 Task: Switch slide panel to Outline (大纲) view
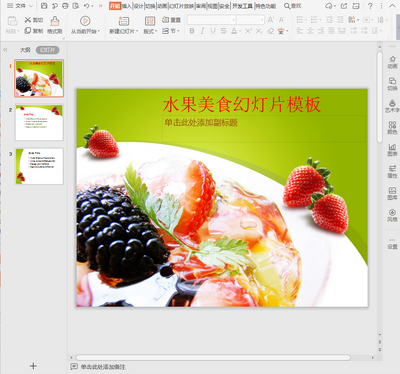pos(25,50)
